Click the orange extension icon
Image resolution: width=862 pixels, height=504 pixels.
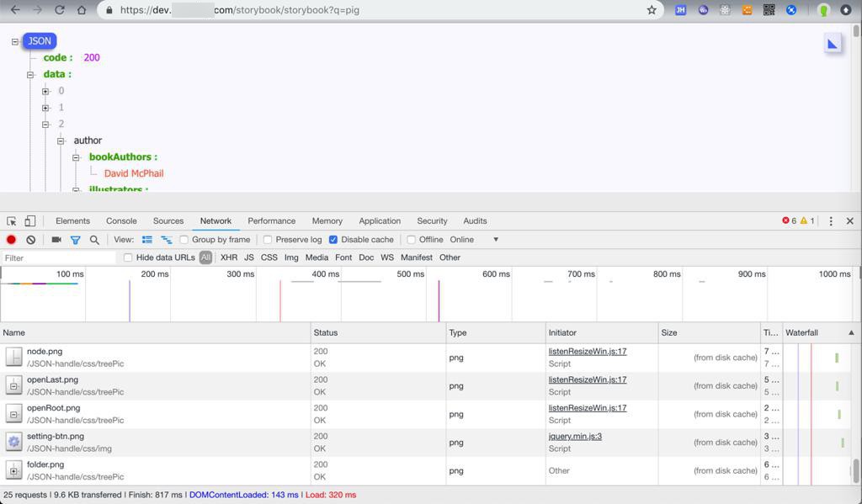point(747,10)
